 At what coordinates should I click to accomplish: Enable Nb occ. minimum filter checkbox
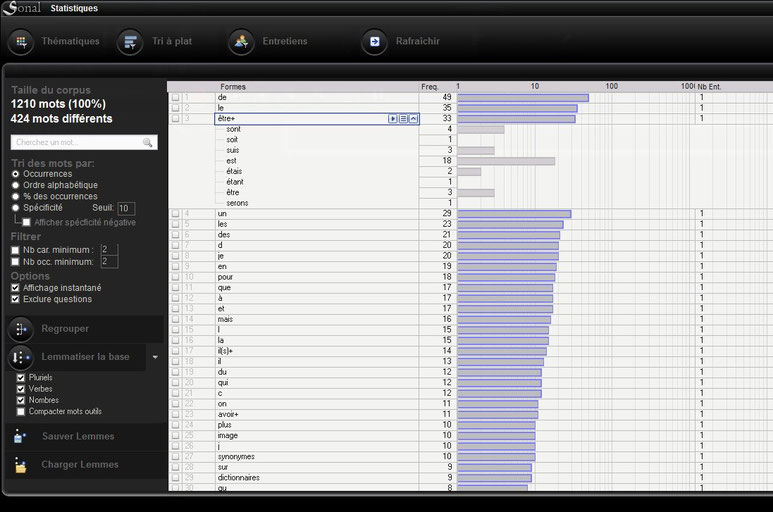click(15, 262)
